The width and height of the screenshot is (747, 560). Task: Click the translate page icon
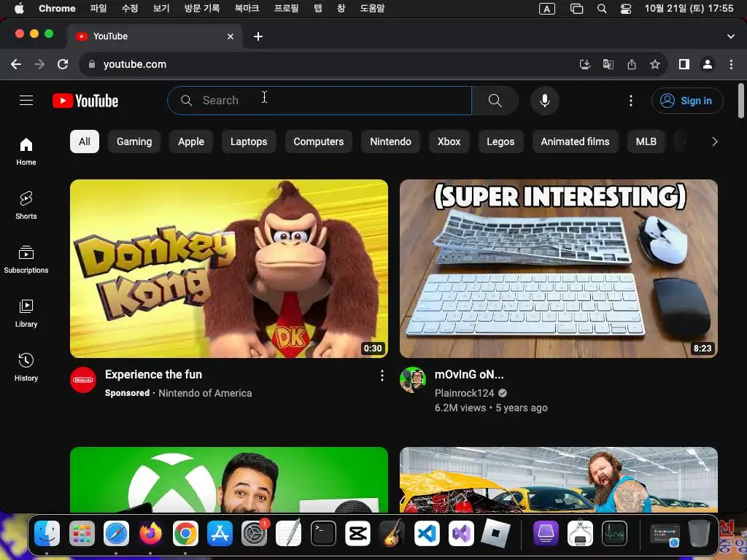(x=608, y=64)
